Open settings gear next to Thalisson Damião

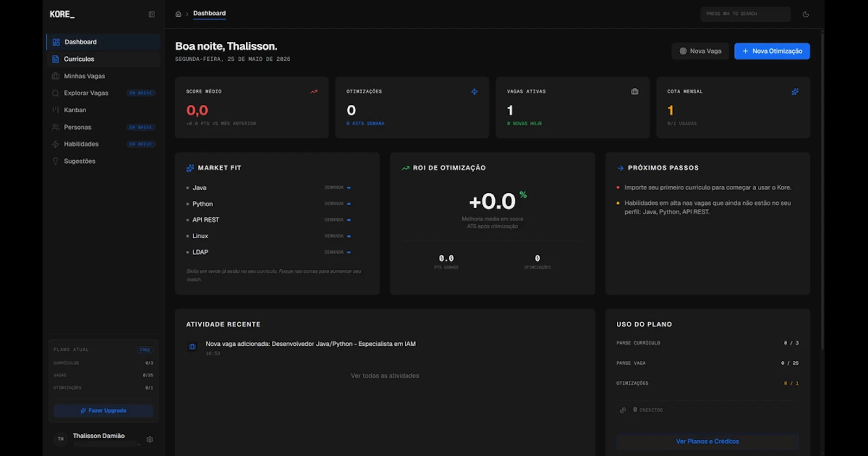[150, 439]
